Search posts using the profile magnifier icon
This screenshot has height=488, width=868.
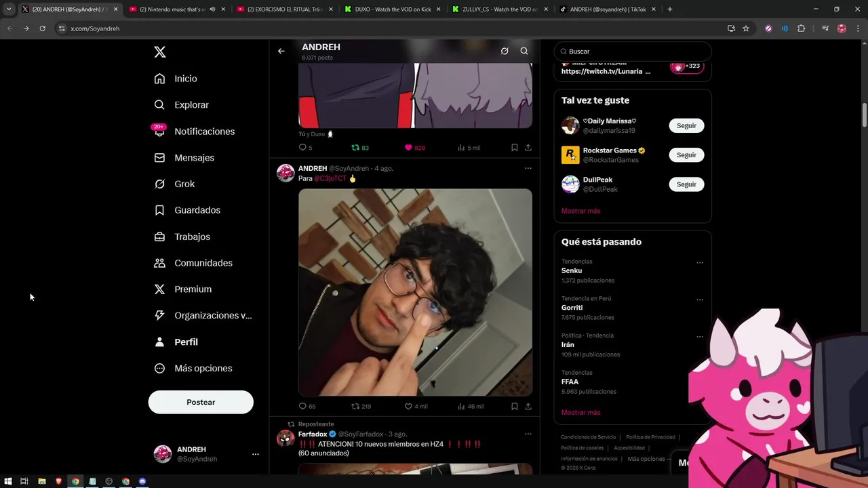pos(524,51)
